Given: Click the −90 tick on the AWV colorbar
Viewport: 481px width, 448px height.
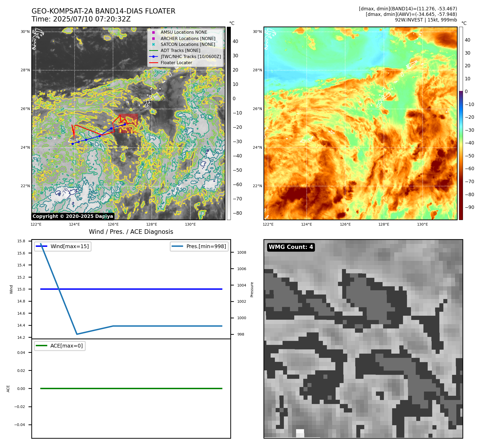Looking at the screenshot, I should point(470,207).
